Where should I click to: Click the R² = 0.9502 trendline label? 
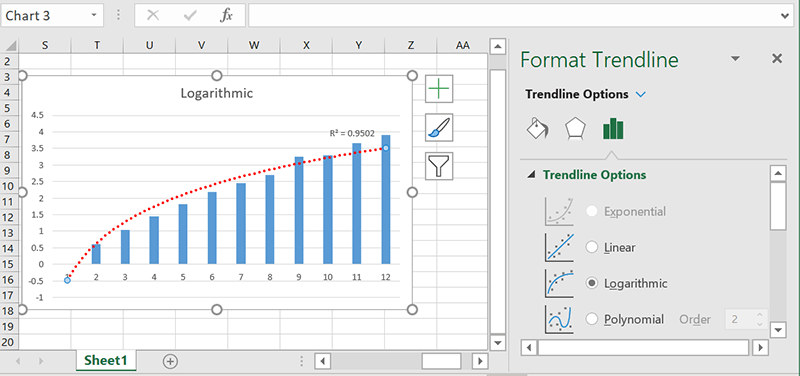pos(352,133)
